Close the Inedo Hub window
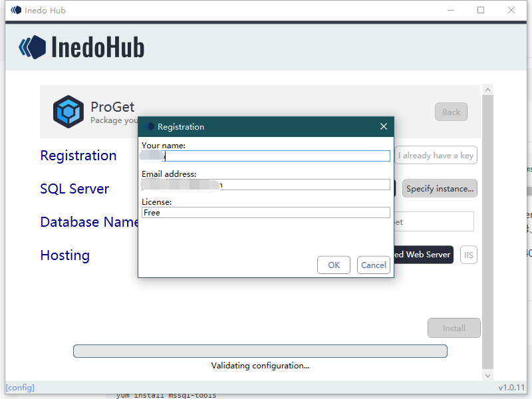532x399 pixels. pos(511,10)
